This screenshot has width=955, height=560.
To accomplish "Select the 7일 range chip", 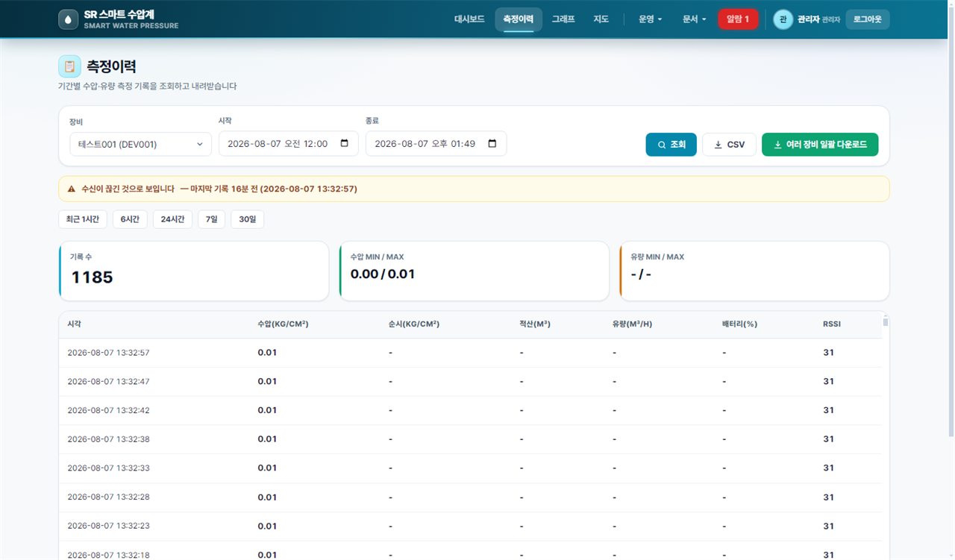I will [x=211, y=219].
